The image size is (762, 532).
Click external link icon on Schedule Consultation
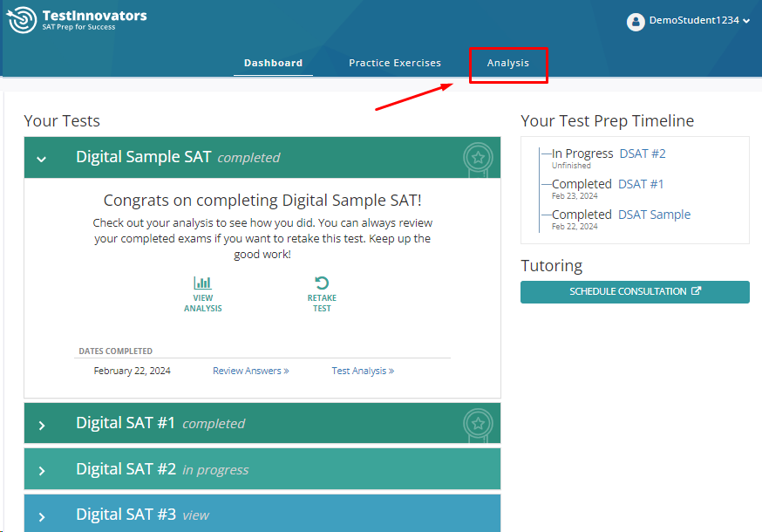696,291
